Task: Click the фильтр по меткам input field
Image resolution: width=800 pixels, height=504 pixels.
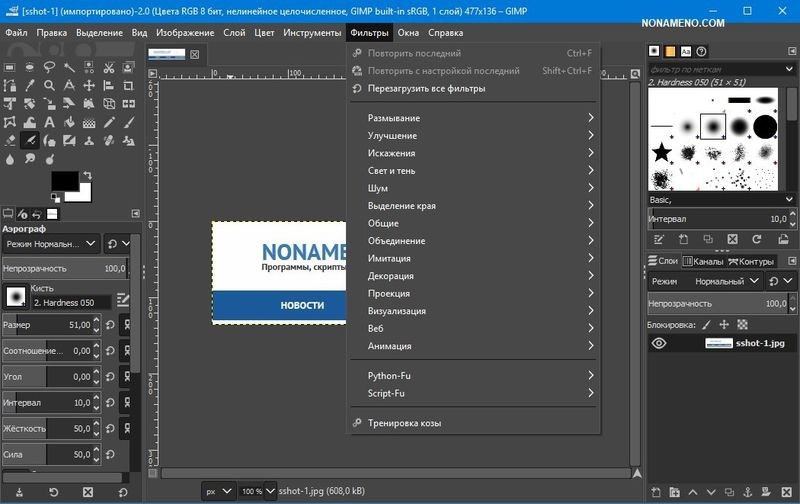Action: click(715, 68)
